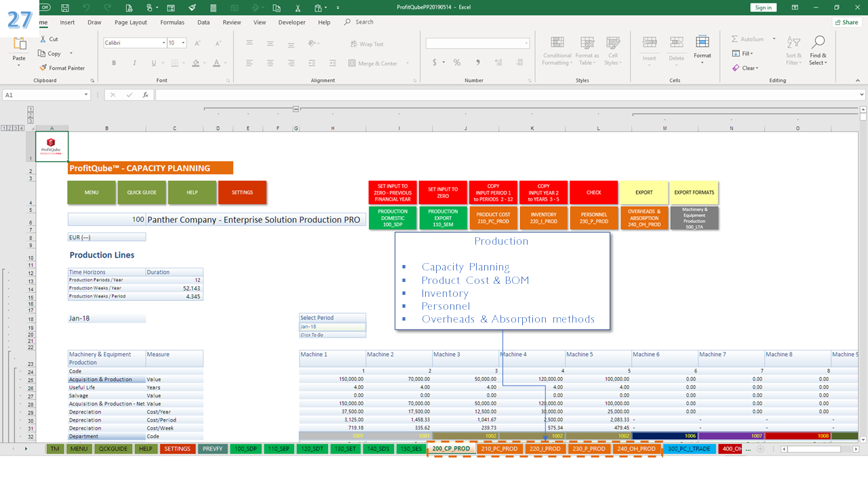Click the red SETTINGS button on sheet
The image size is (868, 488).
[x=242, y=192]
